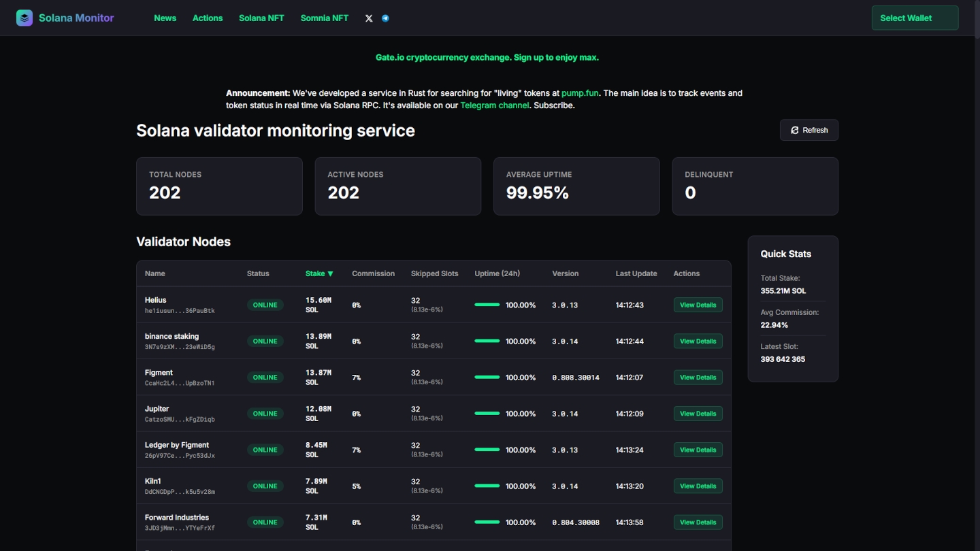This screenshot has height=551, width=980.
Task: Click address CcaHc2L4...UpBzoTN1
Action: tap(180, 383)
